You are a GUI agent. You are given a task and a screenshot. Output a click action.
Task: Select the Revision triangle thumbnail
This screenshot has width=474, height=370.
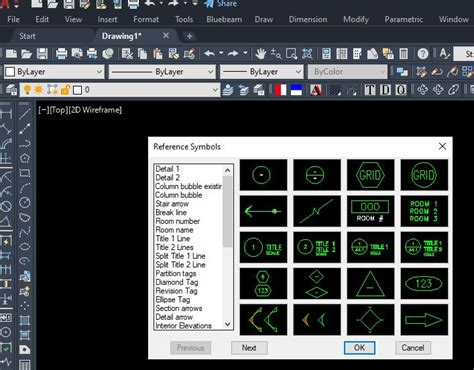coord(370,283)
